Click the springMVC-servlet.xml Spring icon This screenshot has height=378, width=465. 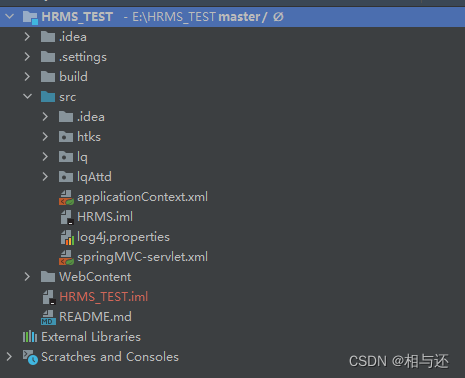click(x=66, y=257)
